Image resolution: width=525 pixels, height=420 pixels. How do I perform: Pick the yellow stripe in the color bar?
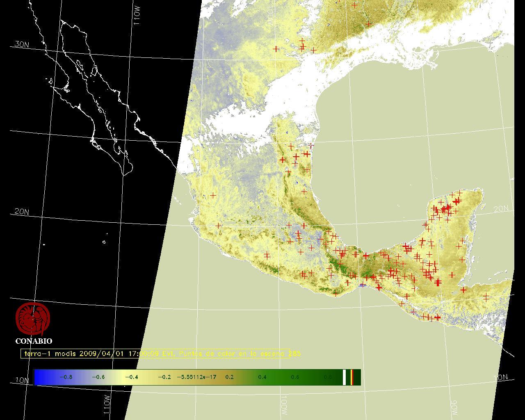tap(351, 377)
